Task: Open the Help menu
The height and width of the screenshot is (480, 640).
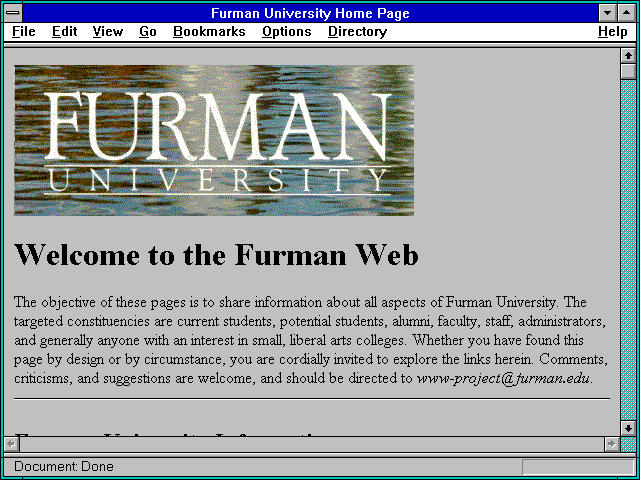Action: click(x=613, y=32)
